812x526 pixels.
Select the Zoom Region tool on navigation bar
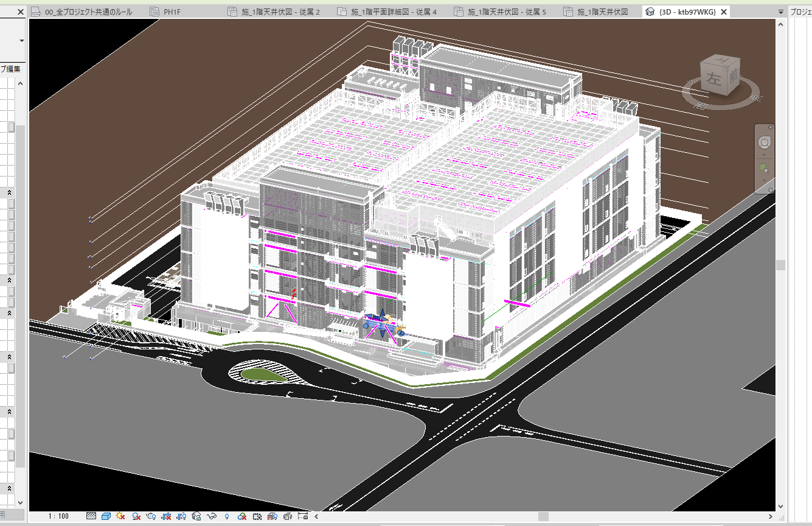(765, 168)
